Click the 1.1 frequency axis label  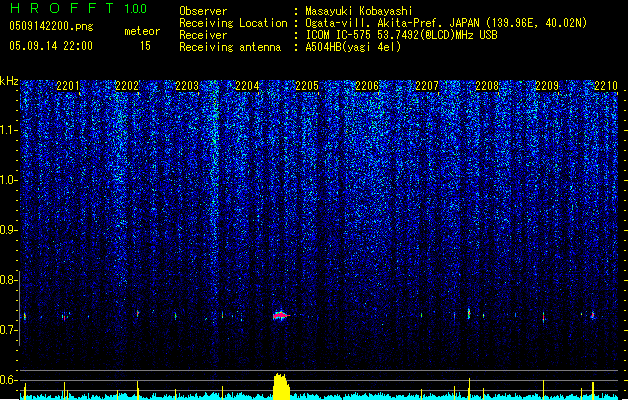point(9,130)
